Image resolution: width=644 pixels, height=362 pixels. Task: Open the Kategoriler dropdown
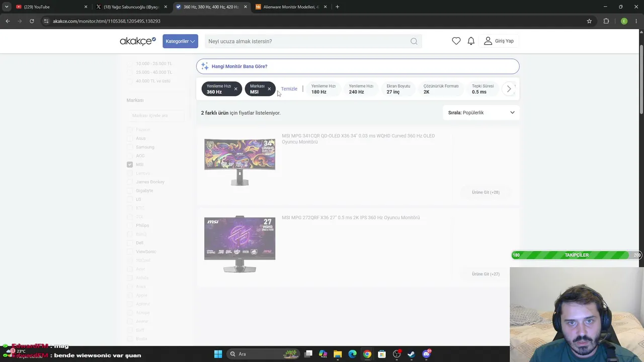point(180,41)
